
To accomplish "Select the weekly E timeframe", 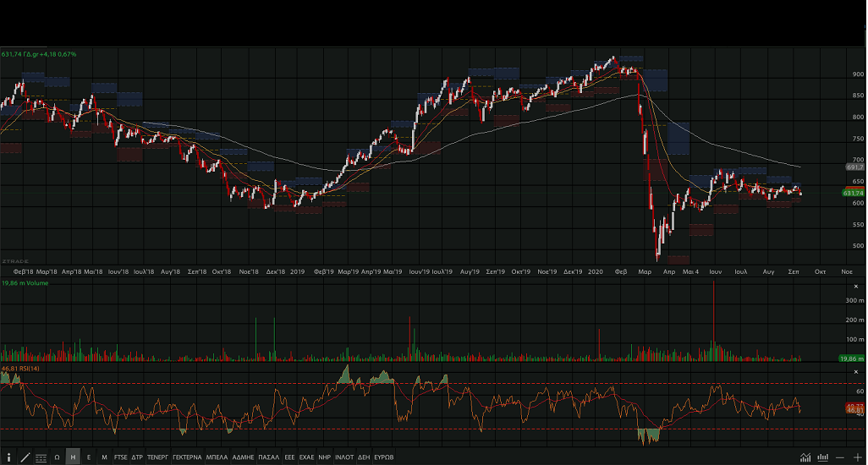I will pyautogui.click(x=89, y=457).
